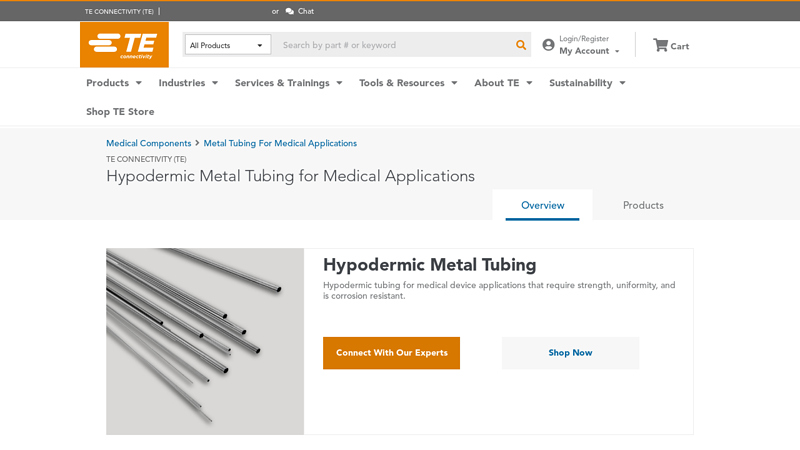Screen dimensions: 800x450
Task: Expand the About TE menu arrow
Action: click(x=529, y=83)
